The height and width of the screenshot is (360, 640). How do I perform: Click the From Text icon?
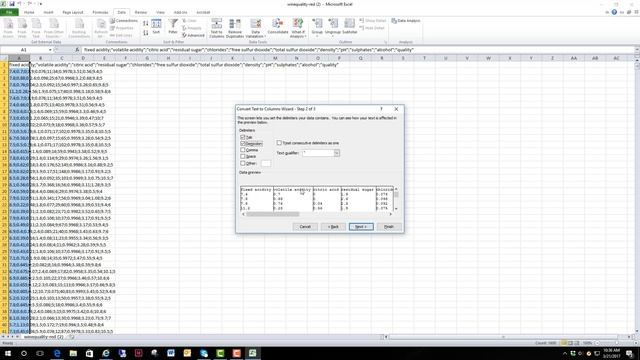click(36, 28)
